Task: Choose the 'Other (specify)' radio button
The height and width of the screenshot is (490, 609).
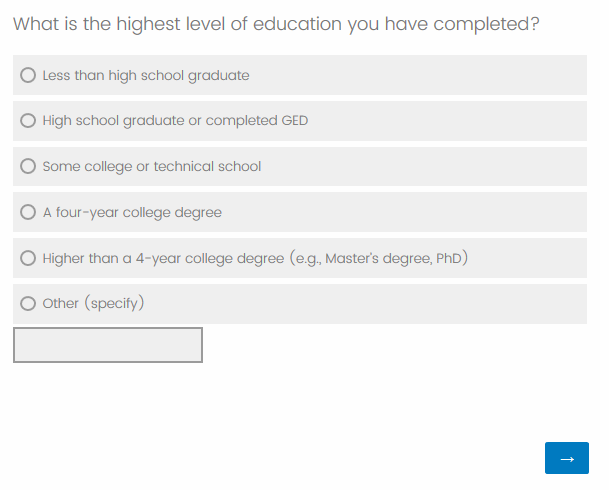Action: click(28, 303)
